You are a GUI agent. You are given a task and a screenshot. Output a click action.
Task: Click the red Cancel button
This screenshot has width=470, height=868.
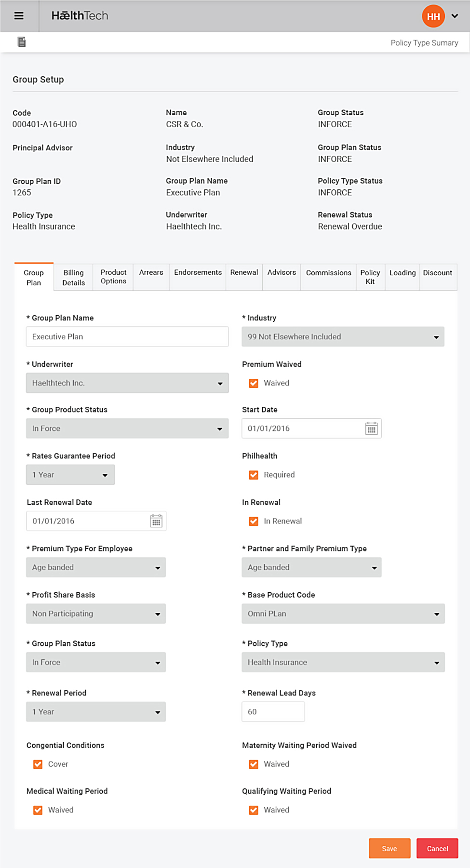[437, 848]
